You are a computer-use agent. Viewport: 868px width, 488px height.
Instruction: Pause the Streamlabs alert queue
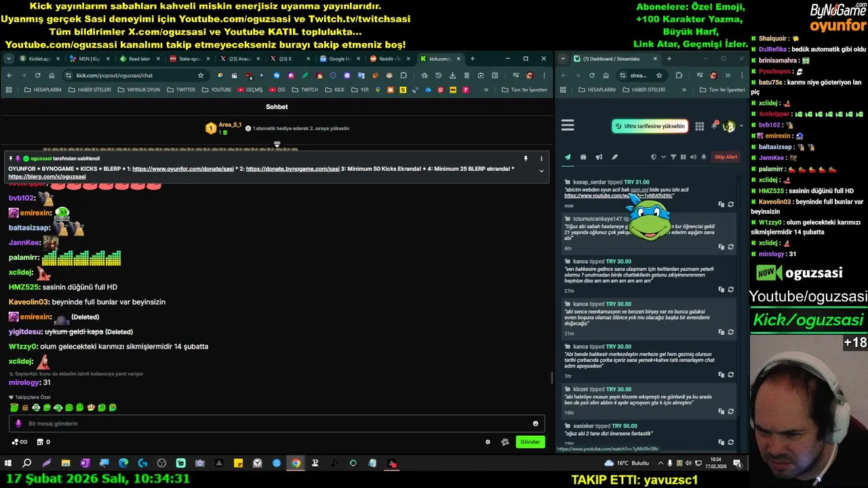(x=683, y=157)
